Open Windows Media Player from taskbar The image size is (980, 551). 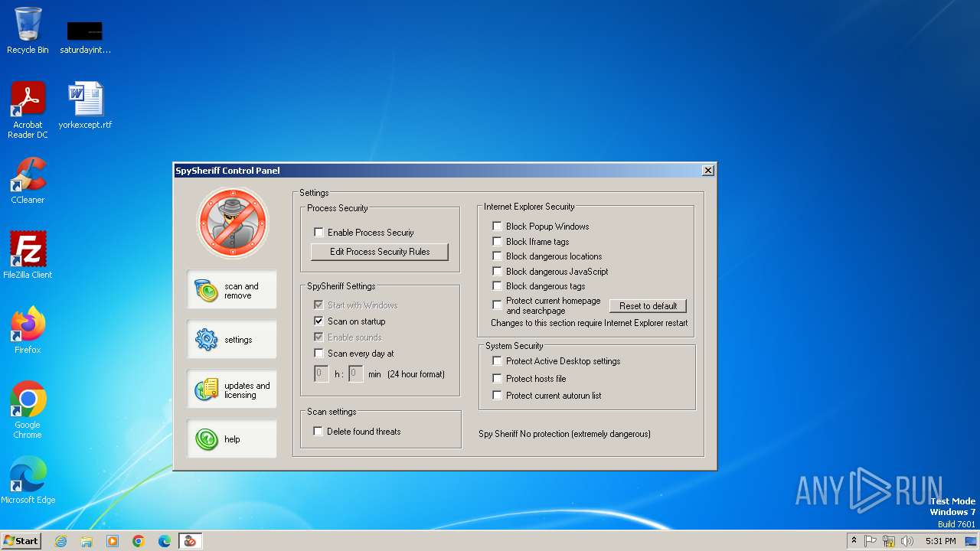(x=113, y=541)
